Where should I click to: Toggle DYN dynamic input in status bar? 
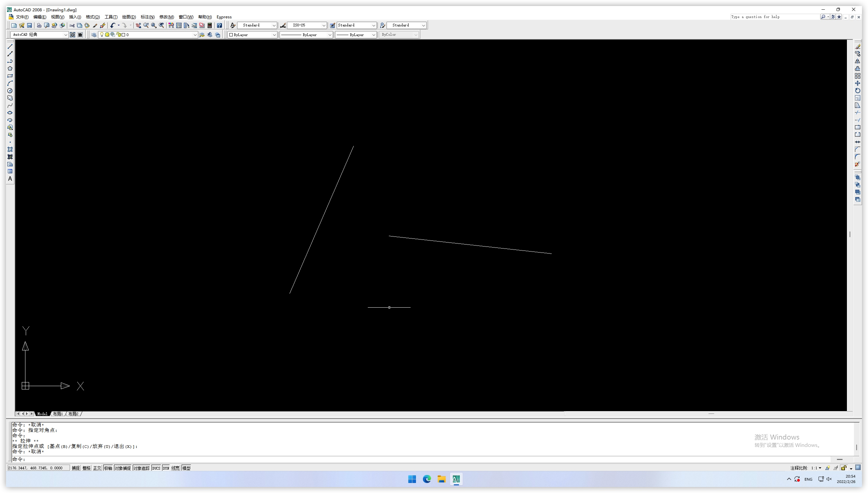click(x=166, y=468)
